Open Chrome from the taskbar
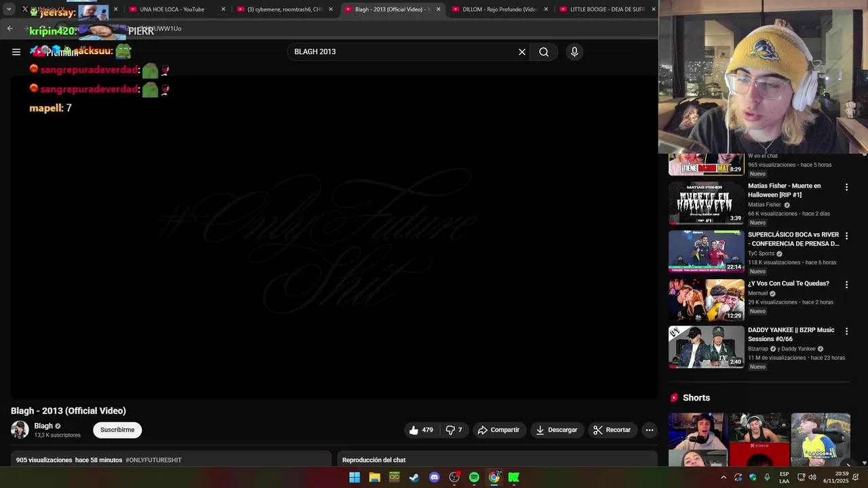 pyautogui.click(x=494, y=477)
